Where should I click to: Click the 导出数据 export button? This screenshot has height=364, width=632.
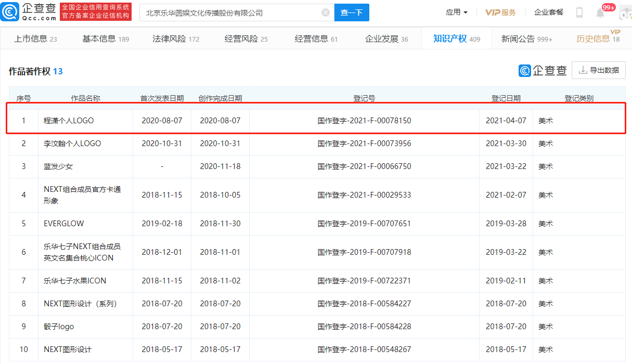click(599, 70)
